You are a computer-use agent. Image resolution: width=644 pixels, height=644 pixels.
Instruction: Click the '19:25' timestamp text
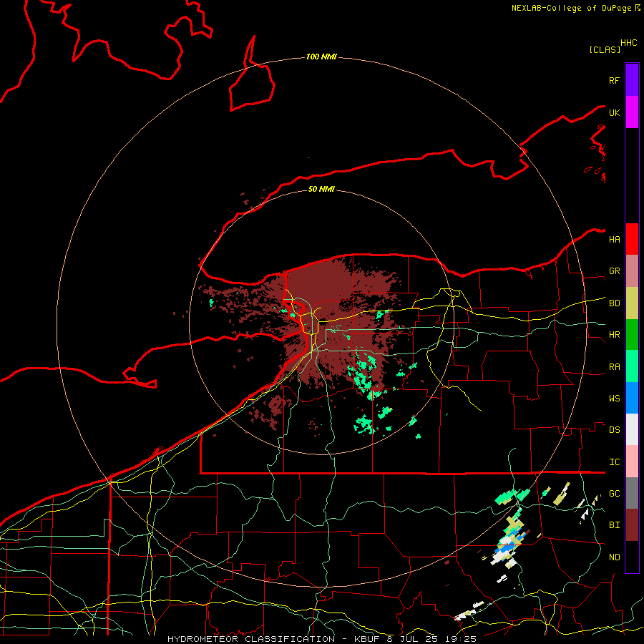pos(460,639)
